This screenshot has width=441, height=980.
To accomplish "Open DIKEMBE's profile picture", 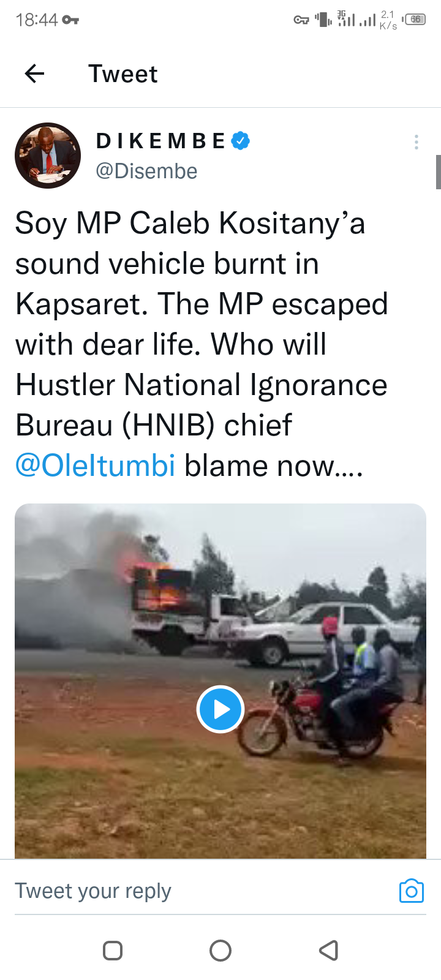I will click(x=48, y=156).
